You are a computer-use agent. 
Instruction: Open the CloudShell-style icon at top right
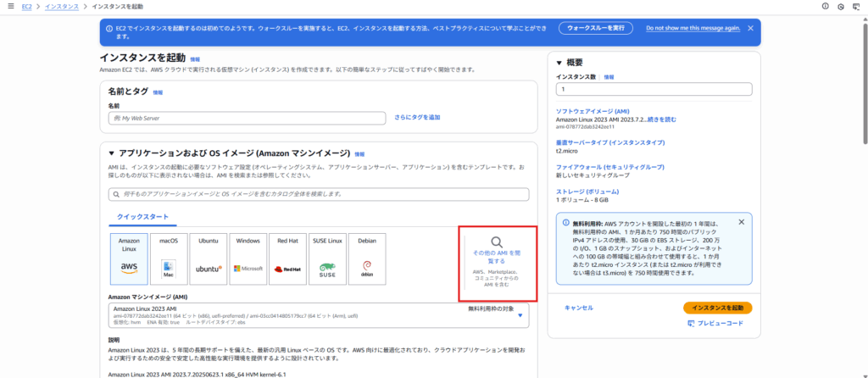[856, 7]
